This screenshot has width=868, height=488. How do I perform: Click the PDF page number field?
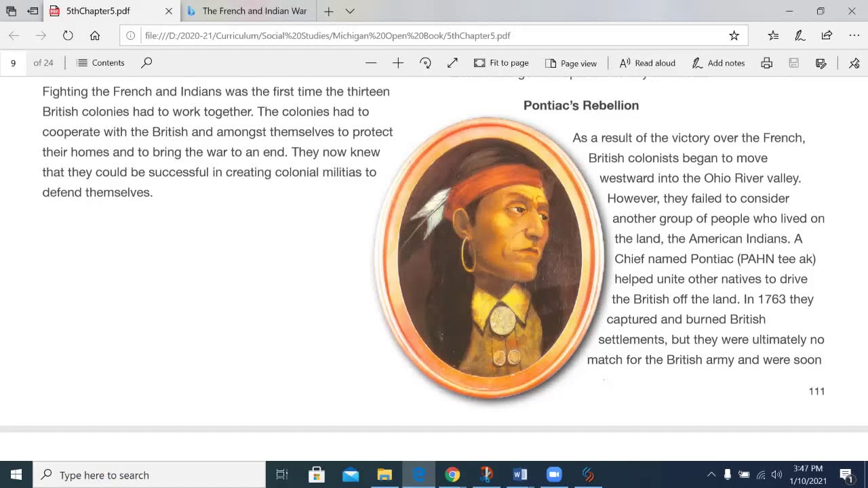[13, 62]
